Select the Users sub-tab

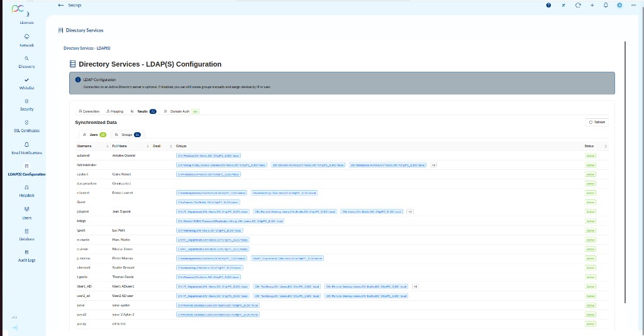pyautogui.click(x=94, y=135)
